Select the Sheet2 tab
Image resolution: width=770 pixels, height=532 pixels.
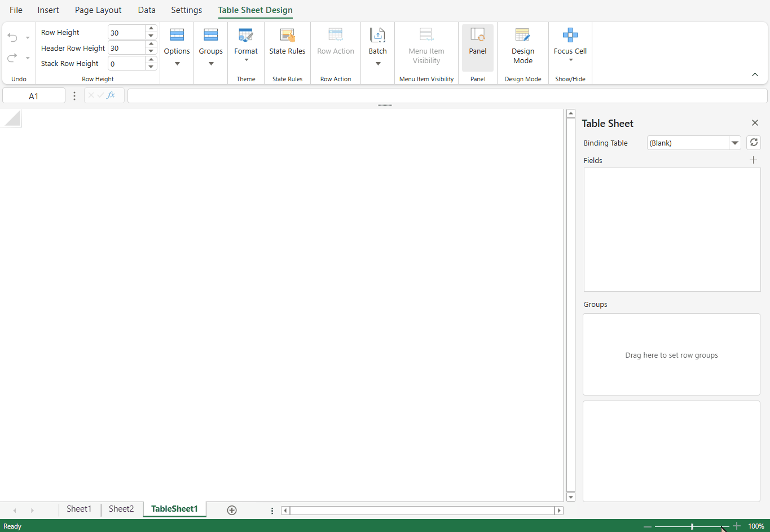click(x=121, y=509)
